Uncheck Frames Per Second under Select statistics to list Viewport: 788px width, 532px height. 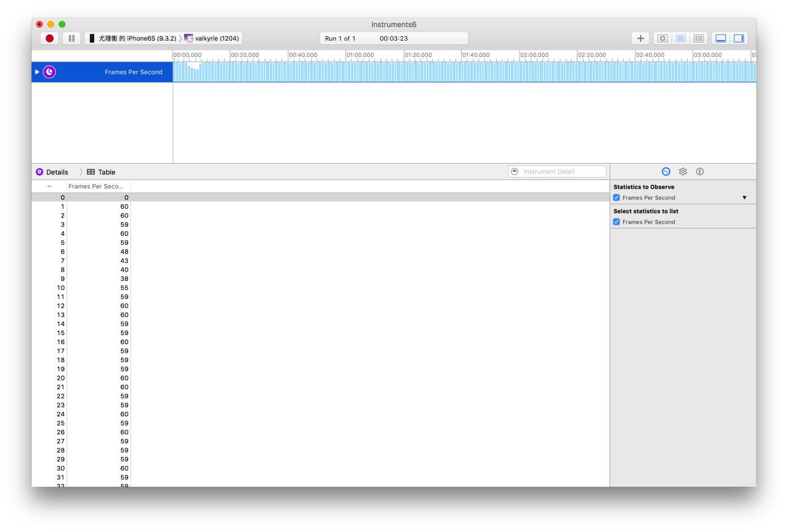point(617,222)
